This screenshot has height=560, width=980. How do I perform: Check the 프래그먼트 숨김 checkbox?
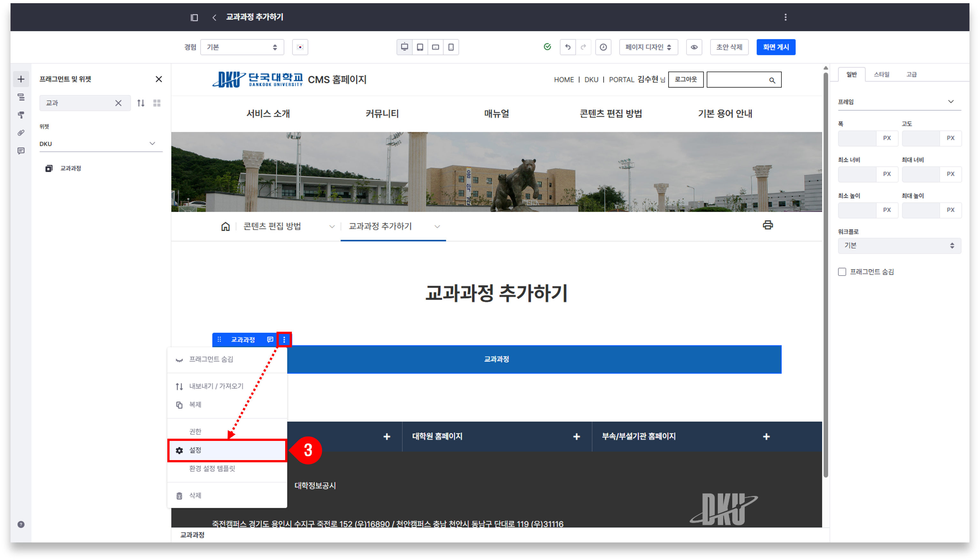[x=842, y=272]
